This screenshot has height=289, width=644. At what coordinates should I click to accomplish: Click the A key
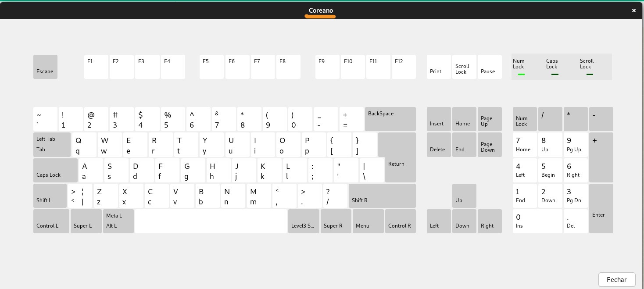pyautogui.click(x=91, y=170)
